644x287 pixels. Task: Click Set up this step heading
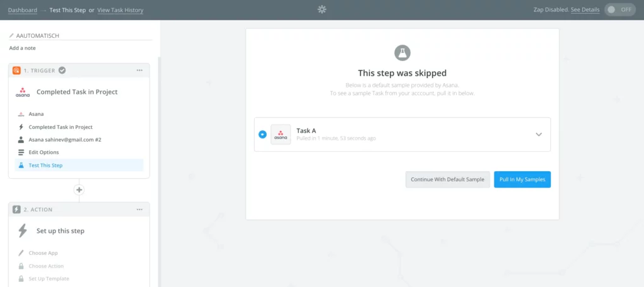pyautogui.click(x=60, y=230)
